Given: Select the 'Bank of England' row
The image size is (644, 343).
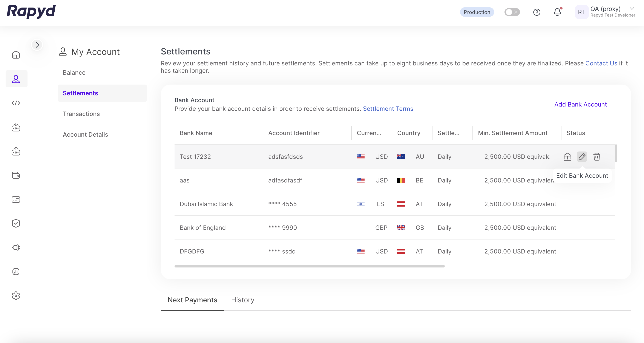Looking at the screenshot, I should tap(394, 227).
